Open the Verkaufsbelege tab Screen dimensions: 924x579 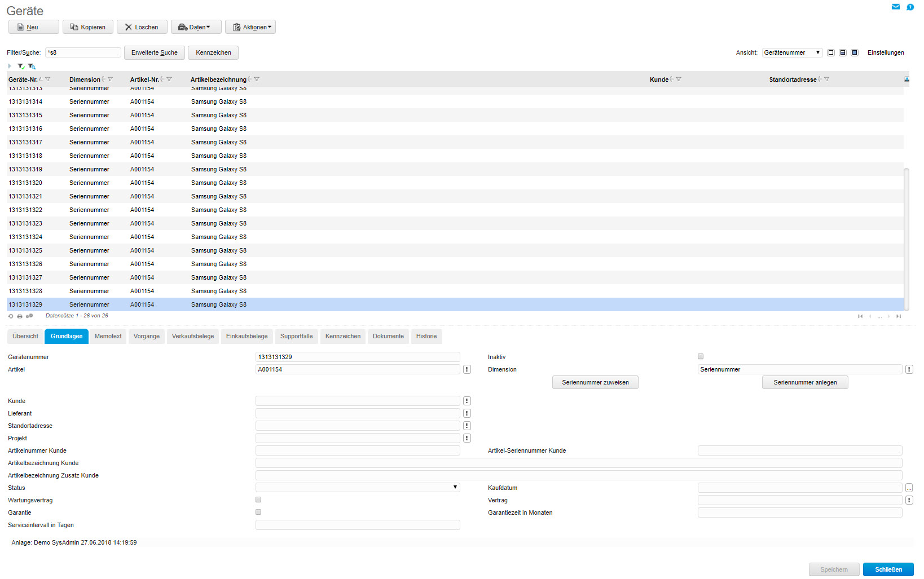point(193,336)
